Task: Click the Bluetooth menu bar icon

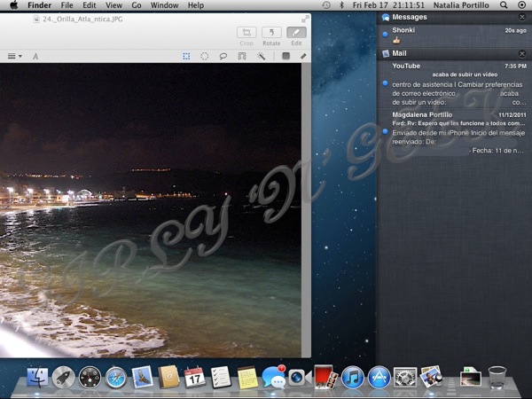Action: (341, 5)
